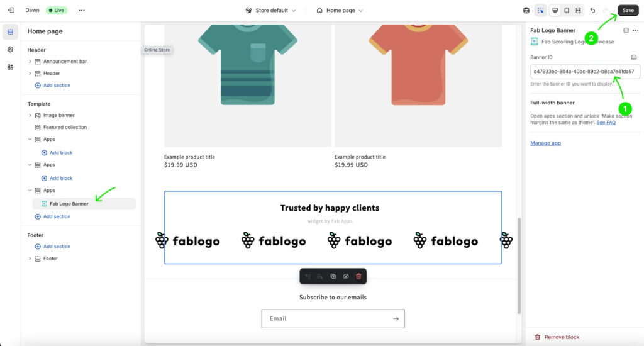Click the green t-shirt product image

click(248, 86)
